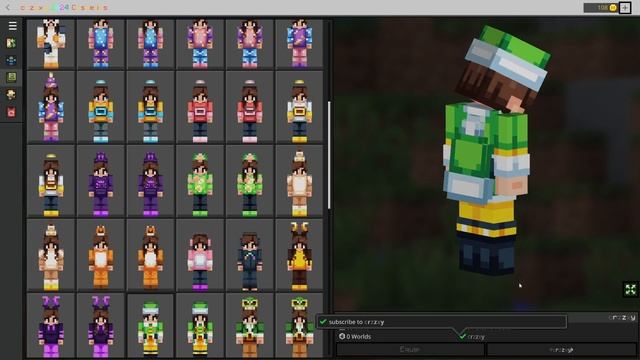Screen dimensions: 640x360
Task: Select the beige sidebar category icon
Action: click(x=11, y=95)
